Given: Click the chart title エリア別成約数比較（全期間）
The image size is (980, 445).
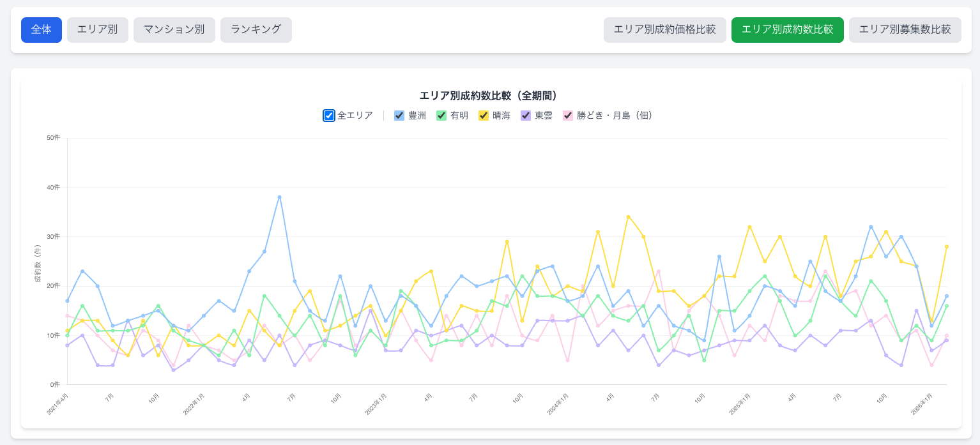Looking at the screenshot, I should (x=491, y=96).
